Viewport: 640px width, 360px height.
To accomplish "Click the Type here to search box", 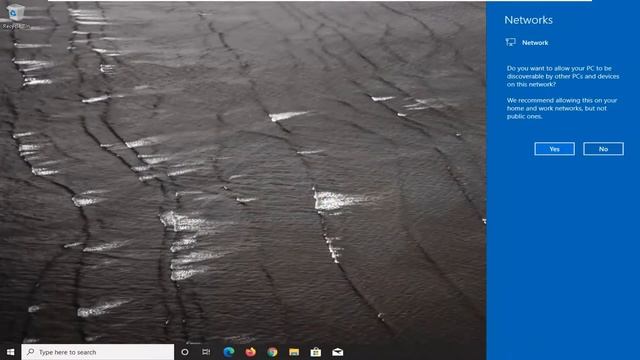I will click(x=98, y=352).
